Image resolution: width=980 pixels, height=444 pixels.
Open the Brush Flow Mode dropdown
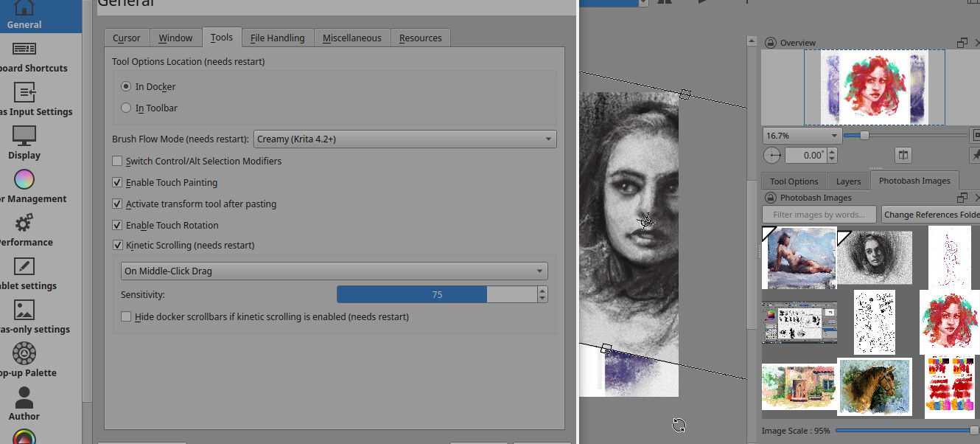(x=405, y=139)
